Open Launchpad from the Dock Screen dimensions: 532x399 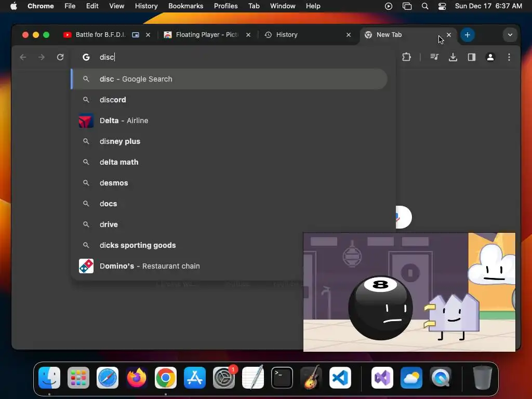pos(78,378)
